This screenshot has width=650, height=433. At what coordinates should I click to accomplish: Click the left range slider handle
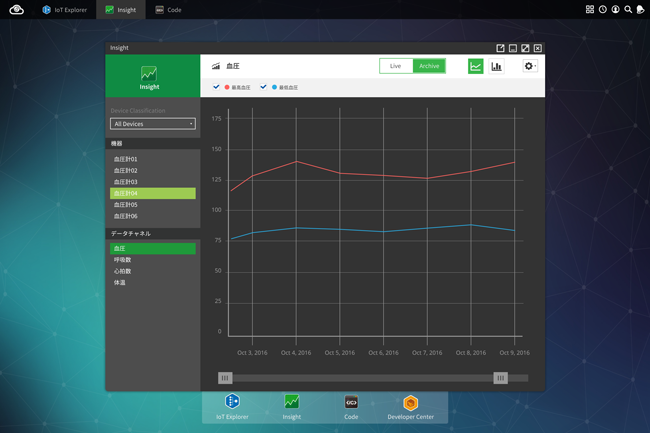pos(225,378)
